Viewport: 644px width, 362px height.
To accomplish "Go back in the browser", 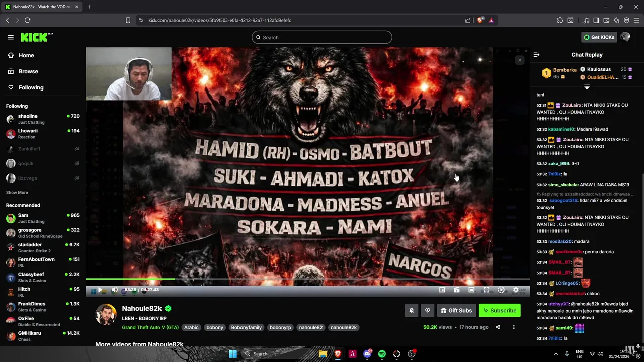I will point(7,20).
